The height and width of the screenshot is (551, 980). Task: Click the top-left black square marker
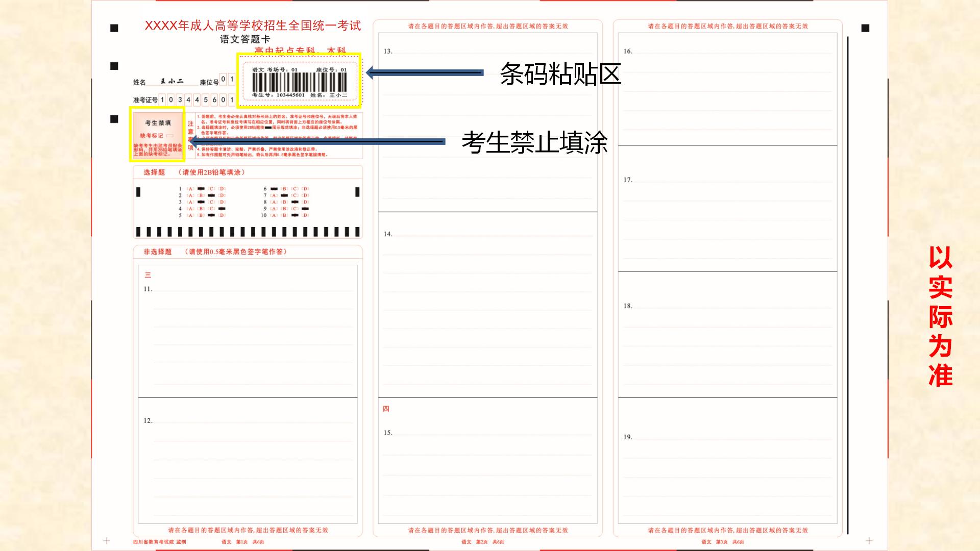(x=114, y=28)
